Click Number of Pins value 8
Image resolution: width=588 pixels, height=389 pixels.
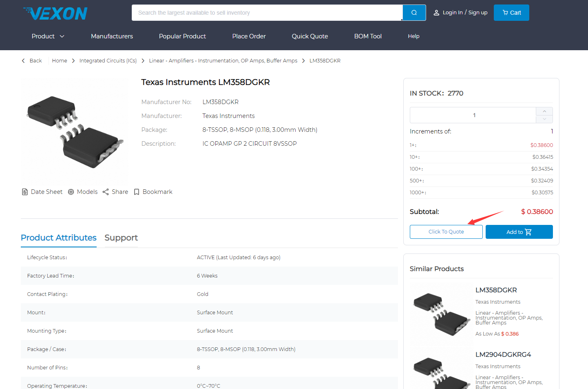199,368
